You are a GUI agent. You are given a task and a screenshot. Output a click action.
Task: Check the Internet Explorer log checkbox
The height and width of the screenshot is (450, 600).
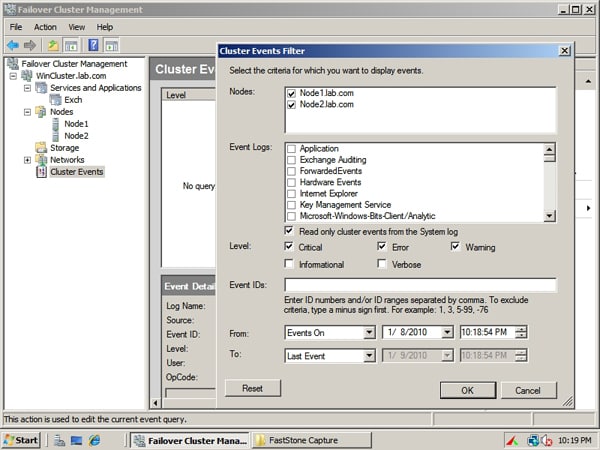(x=291, y=194)
